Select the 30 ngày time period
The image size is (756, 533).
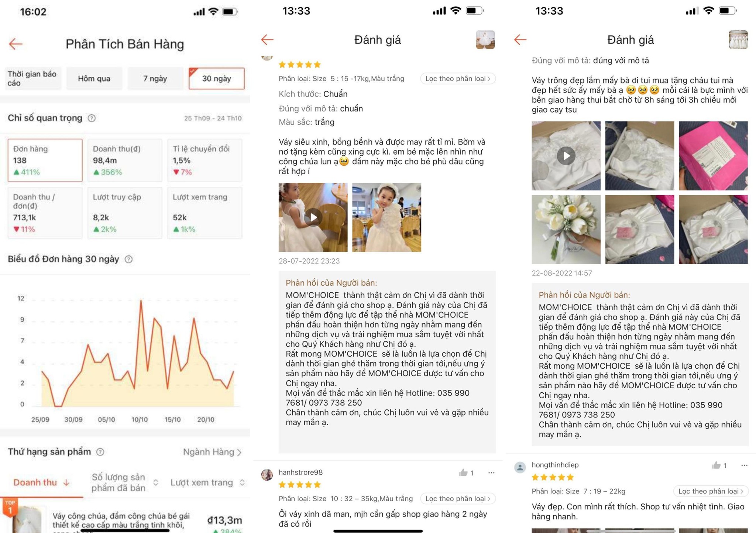pyautogui.click(x=217, y=78)
